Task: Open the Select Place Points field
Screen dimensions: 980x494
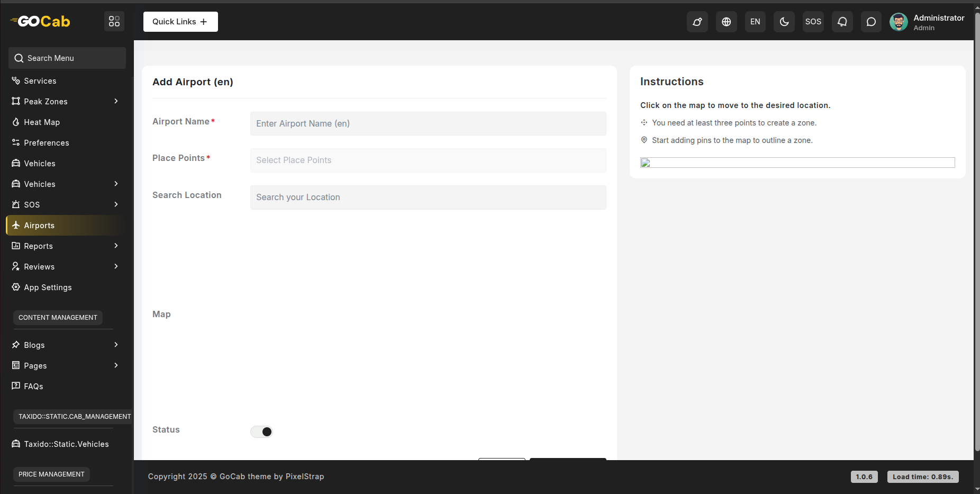Action: [428, 160]
